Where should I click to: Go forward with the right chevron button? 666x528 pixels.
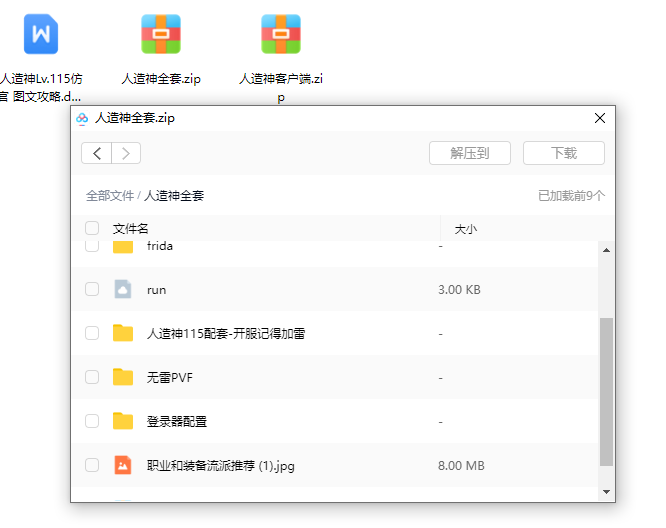(x=126, y=153)
